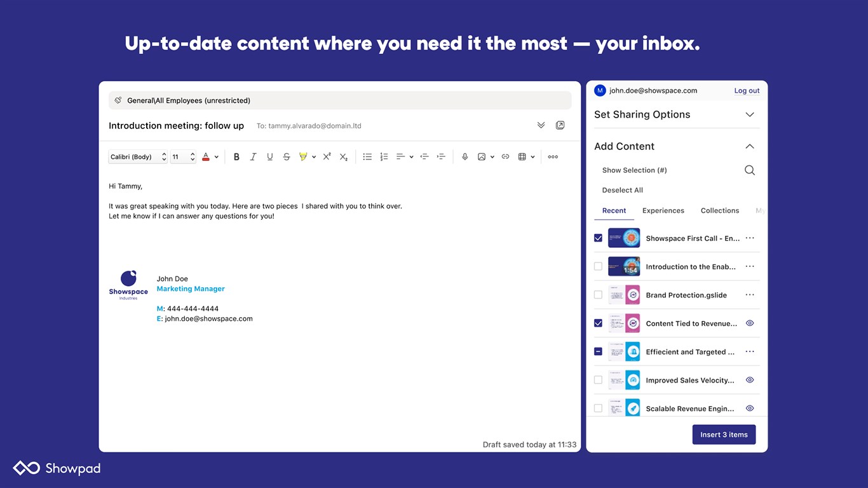
Task: Open the font color picker
Action: click(210, 157)
